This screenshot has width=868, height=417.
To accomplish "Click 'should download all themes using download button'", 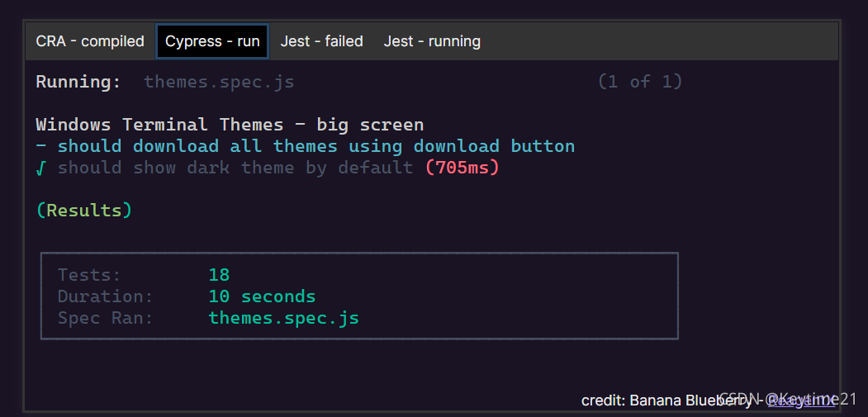I will tap(316, 146).
